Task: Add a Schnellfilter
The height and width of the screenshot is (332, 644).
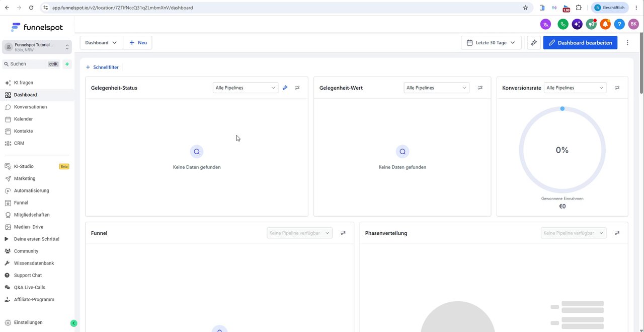Action: point(102,67)
